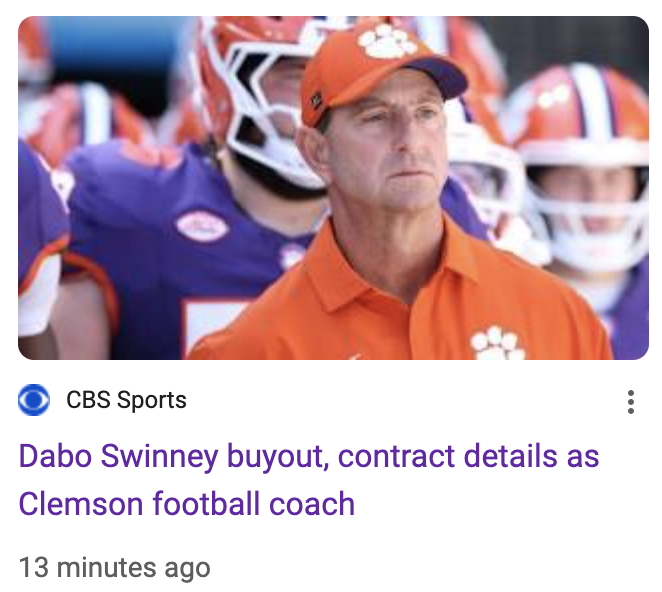Image resolution: width=662 pixels, height=592 pixels.
Task: Open the news article thumbnail image
Action: (x=333, y=188)
